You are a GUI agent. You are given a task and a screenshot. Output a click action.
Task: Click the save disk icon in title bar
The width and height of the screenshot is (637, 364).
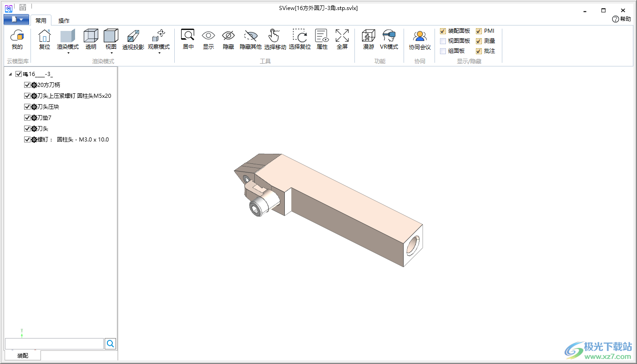[23, 7]
